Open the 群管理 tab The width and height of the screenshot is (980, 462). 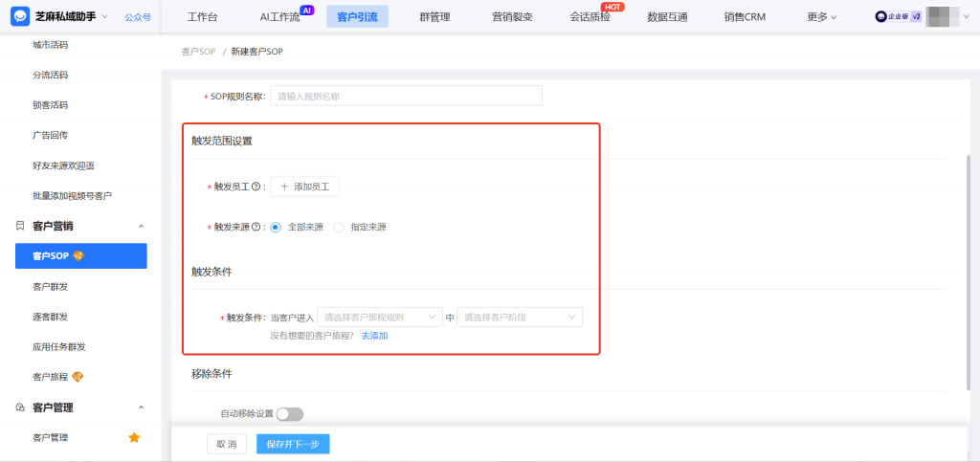coord(434,17)
